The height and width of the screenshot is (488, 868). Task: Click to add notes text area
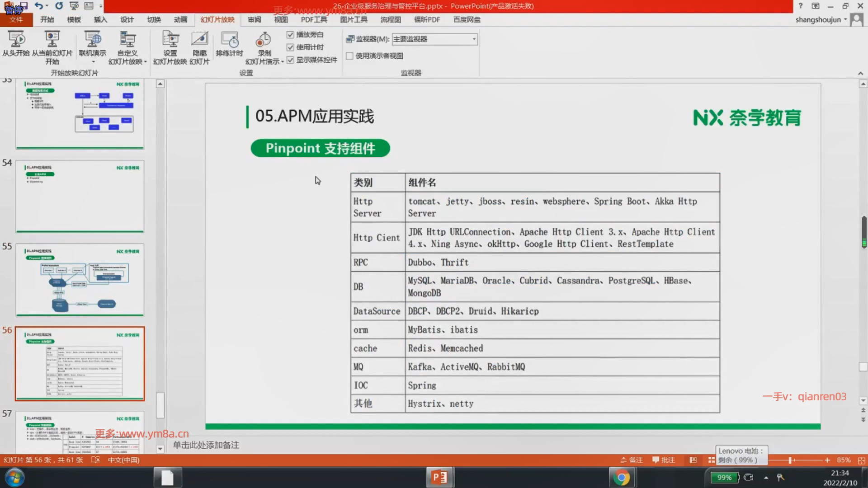(206, 445)
